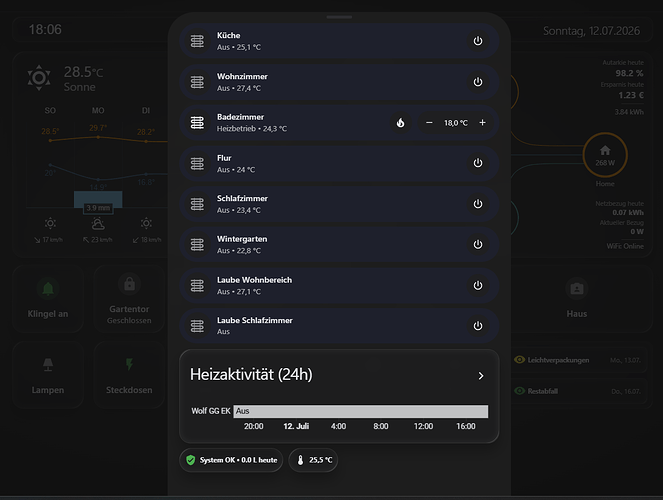Click Wolf GG EK history bar
Image resolution: width=663 pixels, height=500 pixels.
(361, 411)
